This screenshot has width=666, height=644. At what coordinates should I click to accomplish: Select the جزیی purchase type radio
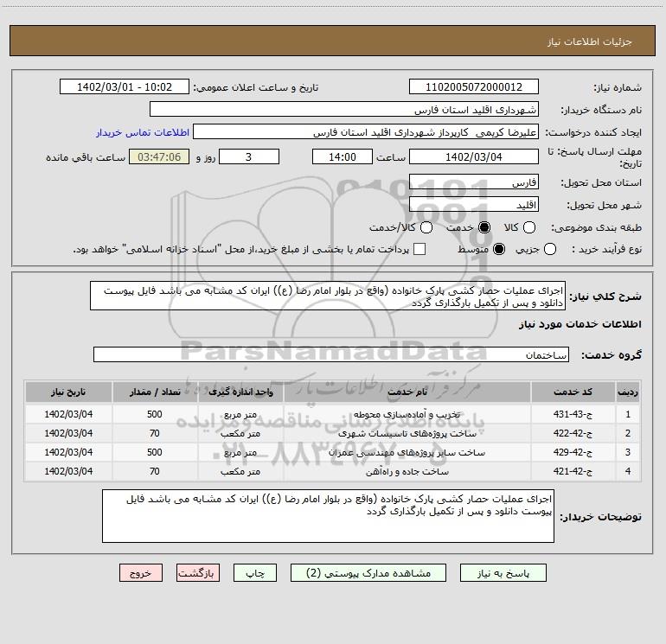550,249
